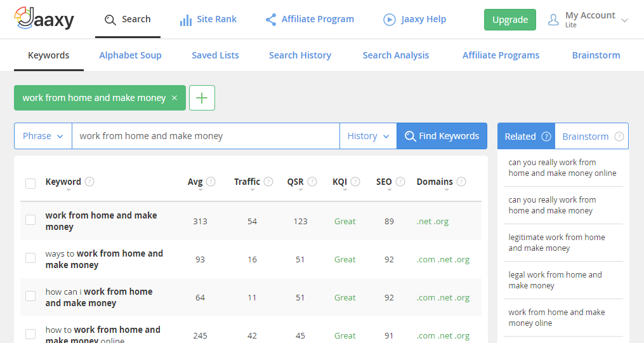Click help icon next to KQI header
The height and width of the screenshot is (343, 644).
pyautogui.click(x=355, y=182)
